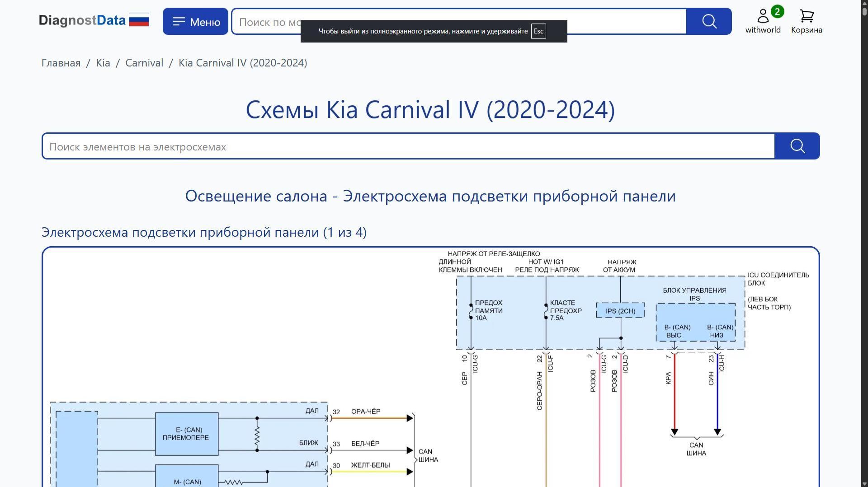Open the Корзина shopping cart icon
Image resolution: width=868 pixels, height=487 pixels.
click(x=806, y=17)
